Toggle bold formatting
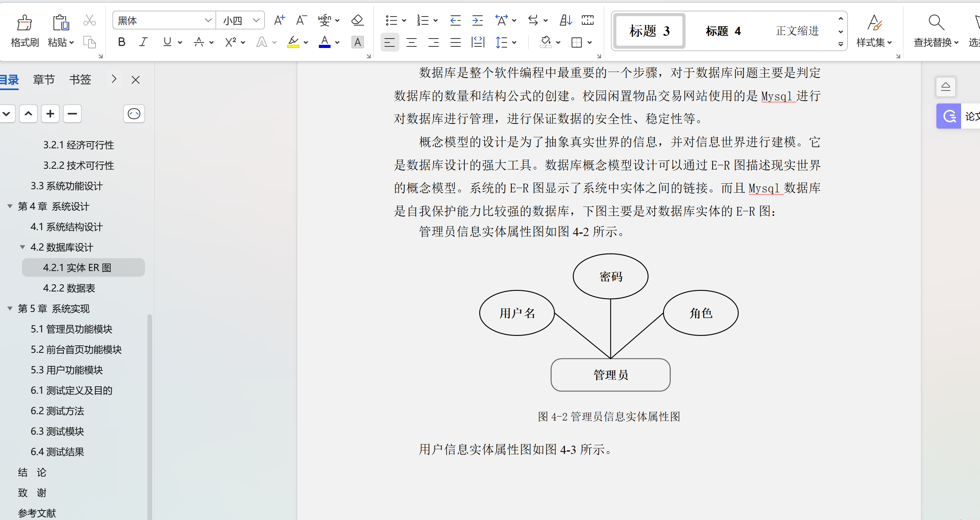This screenshot has height=520, width=980. [121, 42]
